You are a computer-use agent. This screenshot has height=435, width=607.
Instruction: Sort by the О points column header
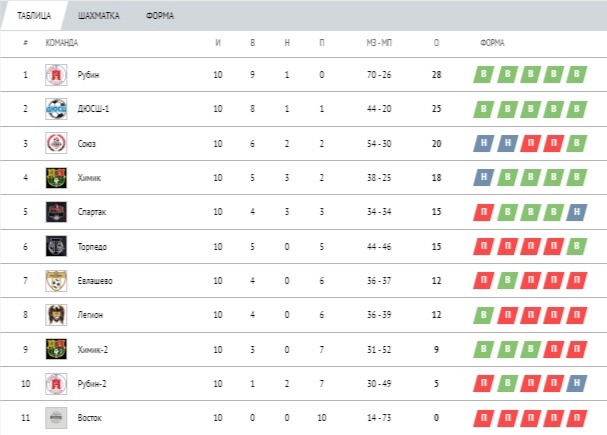pyautogui.click(x=436, y=43)
